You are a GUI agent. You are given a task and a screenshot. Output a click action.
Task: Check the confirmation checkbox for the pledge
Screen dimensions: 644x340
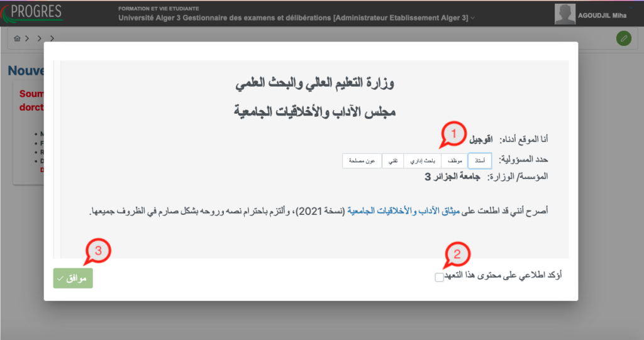point(439,277)
